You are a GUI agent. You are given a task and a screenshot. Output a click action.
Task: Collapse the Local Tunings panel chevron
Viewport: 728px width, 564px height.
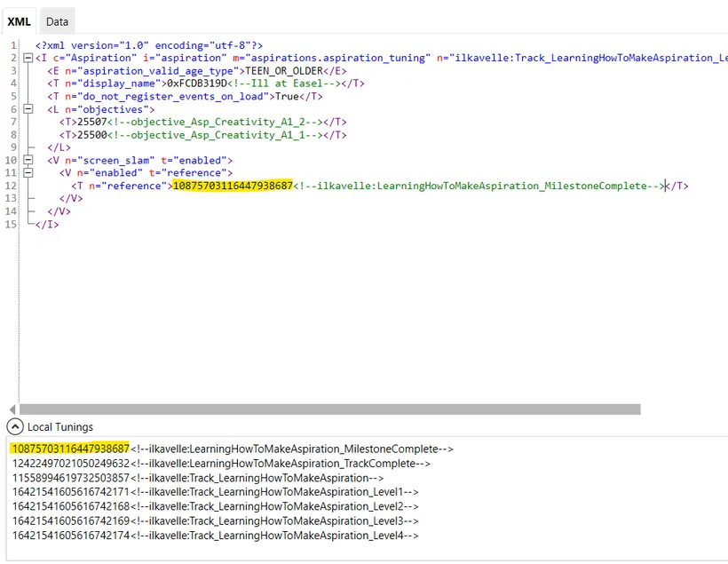pos(15,427)
